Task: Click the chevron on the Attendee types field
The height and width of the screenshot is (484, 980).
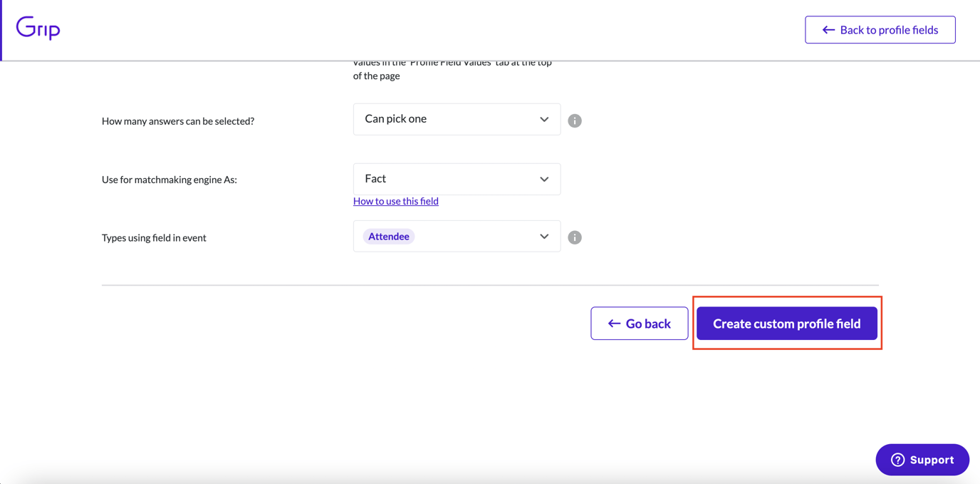Action: coord(544,236)
